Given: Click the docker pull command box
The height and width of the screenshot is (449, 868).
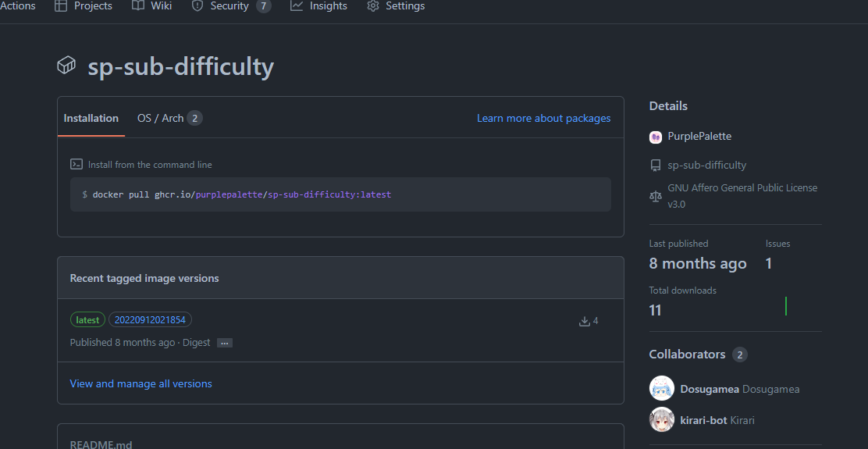Looking at the screenshot, I should (340, 194).
